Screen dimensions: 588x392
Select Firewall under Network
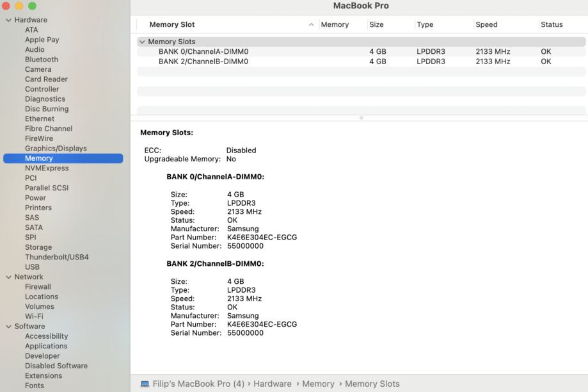coord(38,287)
